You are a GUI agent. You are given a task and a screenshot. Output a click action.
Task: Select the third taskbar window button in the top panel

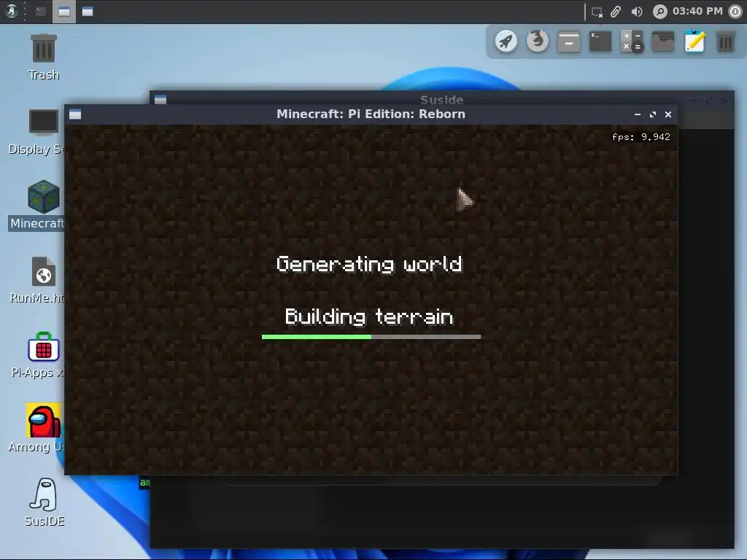click(x=88, y=12)
